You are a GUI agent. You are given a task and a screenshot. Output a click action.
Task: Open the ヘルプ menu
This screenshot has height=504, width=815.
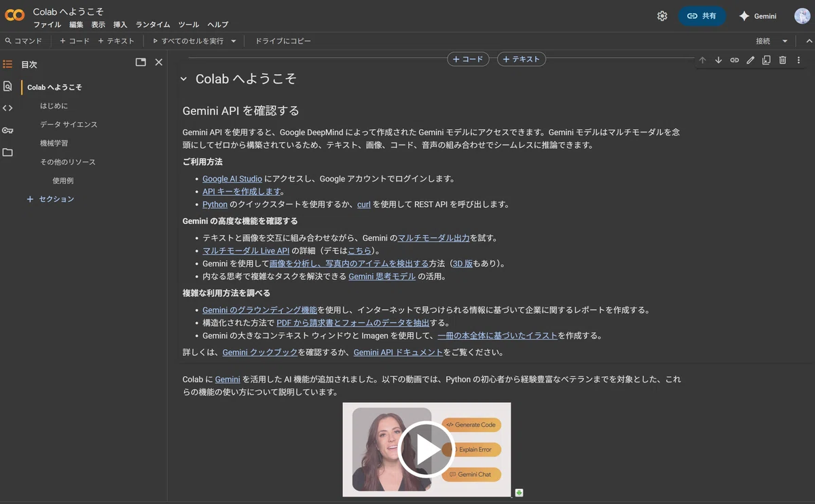coord(217,24)
